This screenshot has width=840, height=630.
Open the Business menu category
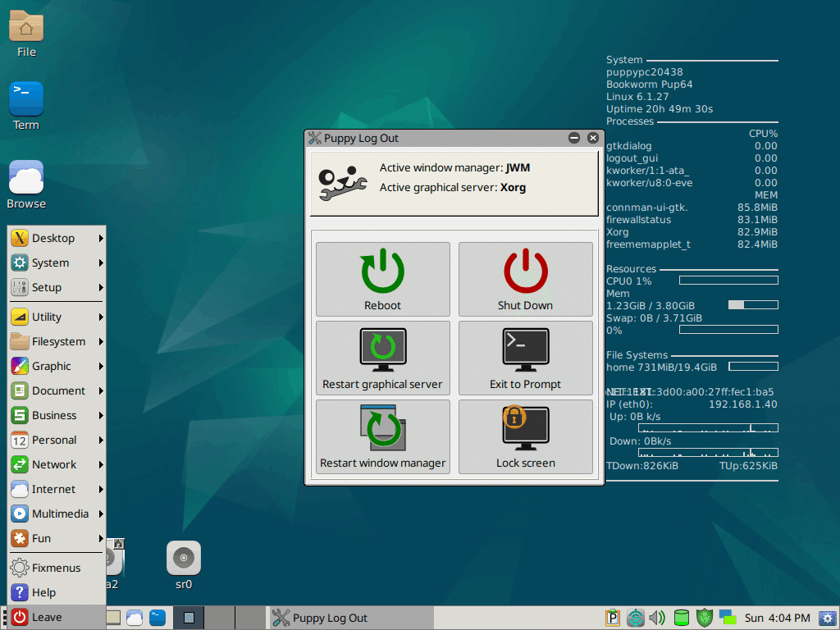pyautogui.click(x=57, y=415)
